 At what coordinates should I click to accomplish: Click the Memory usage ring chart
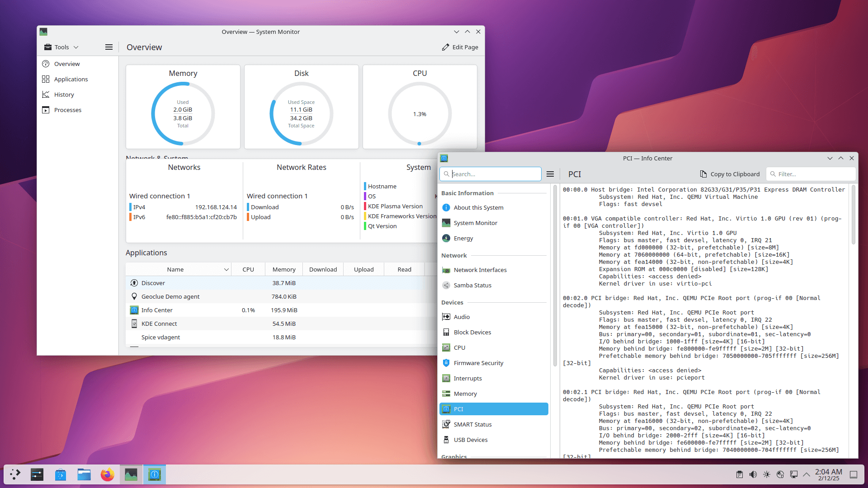pos(183,113)
